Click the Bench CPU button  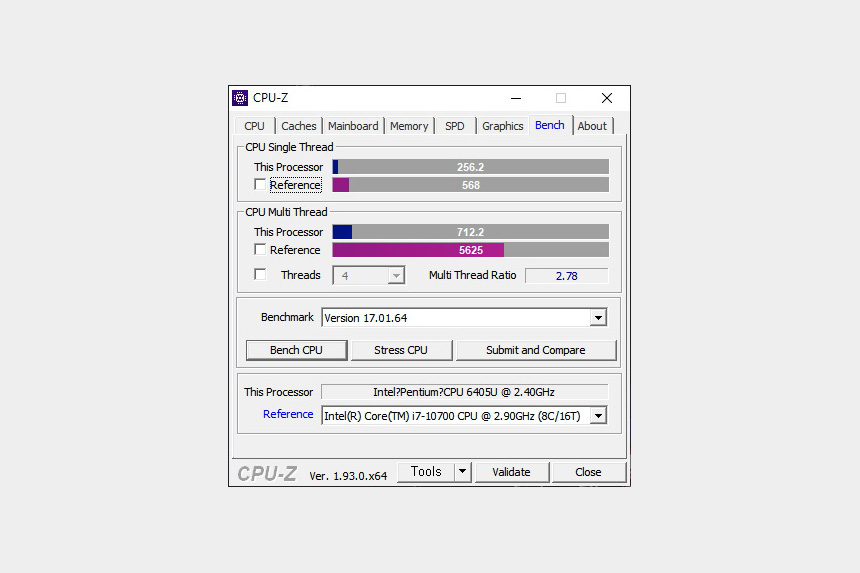296,350
